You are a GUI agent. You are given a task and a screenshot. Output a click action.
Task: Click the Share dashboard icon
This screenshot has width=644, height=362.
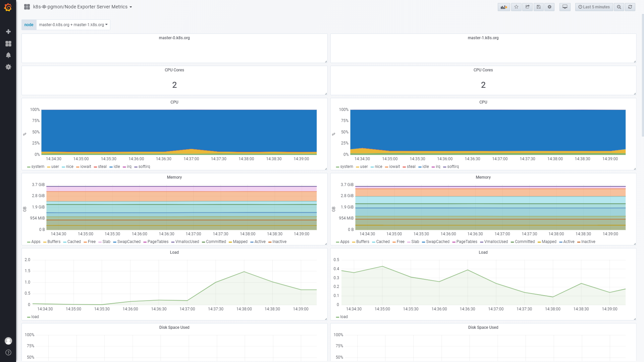pos(527,7)
